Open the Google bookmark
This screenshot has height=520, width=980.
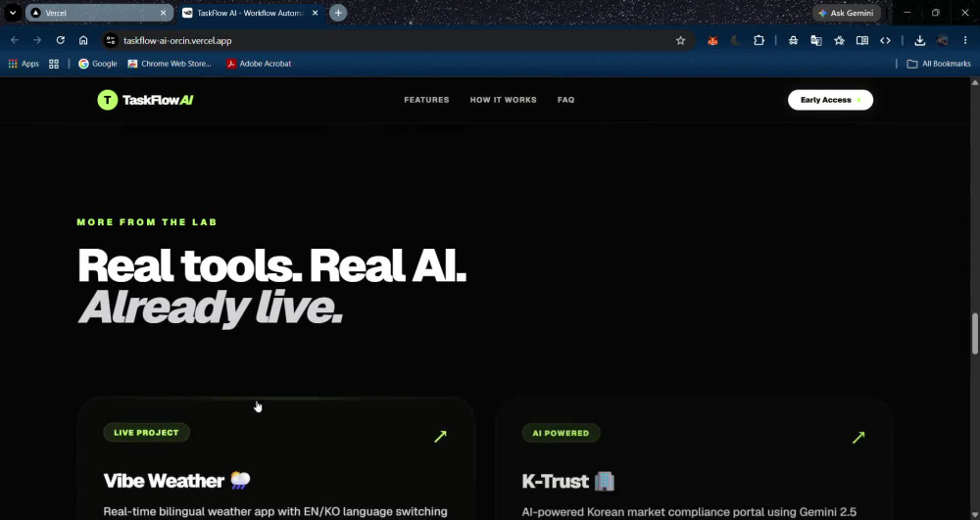coord(97,64)
